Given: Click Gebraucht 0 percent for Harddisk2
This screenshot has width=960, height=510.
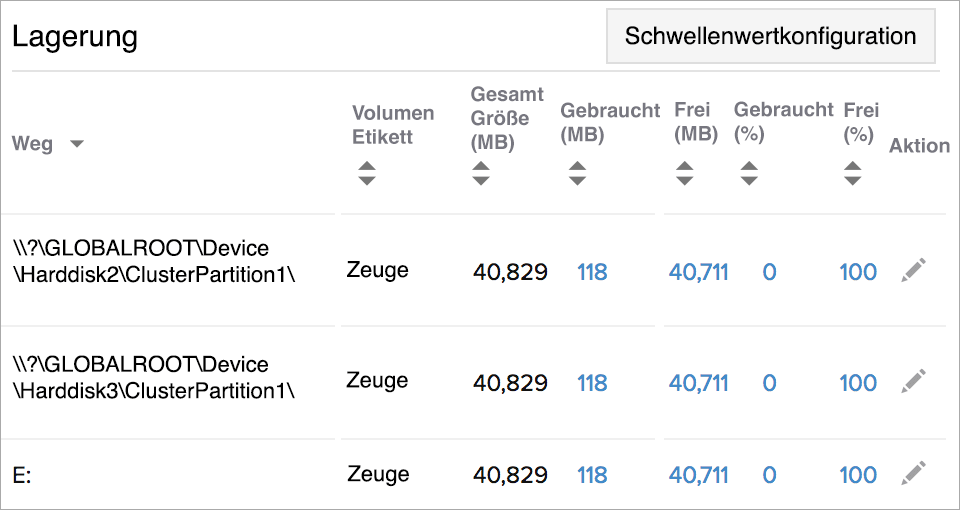Looking at the screenshot, I should [769, 272].
